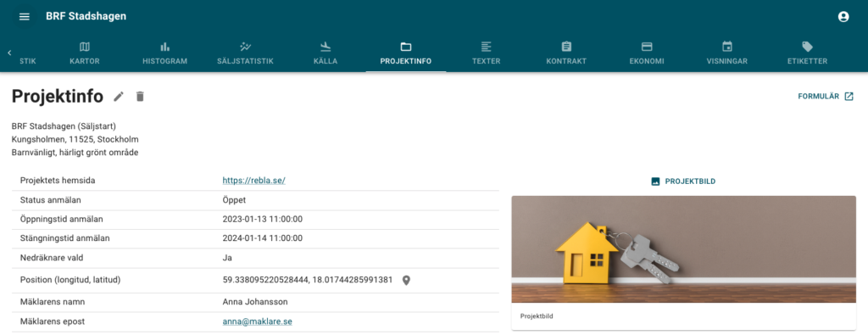Click the 'Position (longitud, latitud)' label
Screen dimensions: 868x335
point(70,280)
